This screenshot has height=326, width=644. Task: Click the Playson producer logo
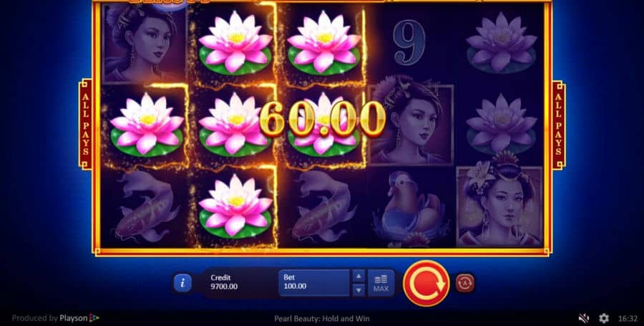pyautogui.click(x=79, y=318)
